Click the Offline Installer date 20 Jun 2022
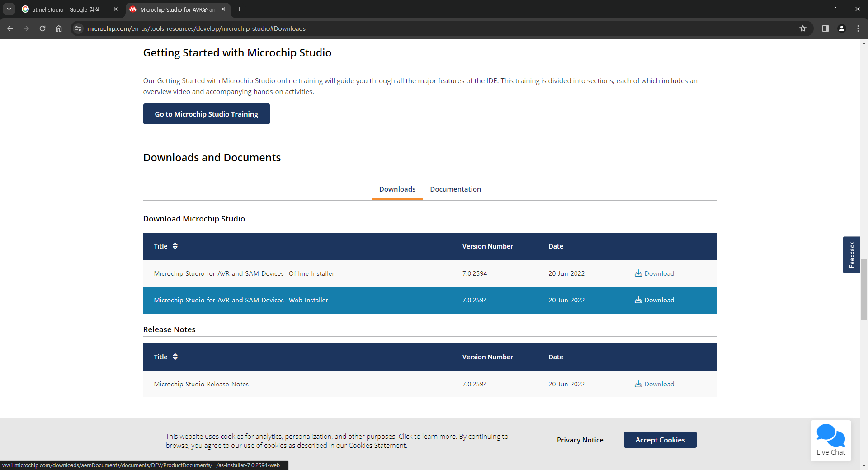This screenshot has width=868, height=470. [x=566, y=273]
